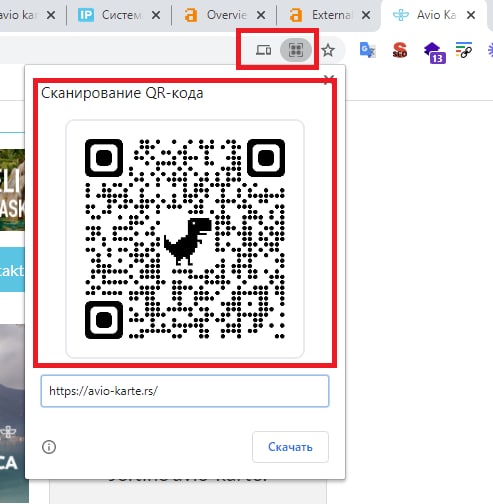Click the Скачать download button
Viewport: 493px width, 504px height.
tap(290, 447)
